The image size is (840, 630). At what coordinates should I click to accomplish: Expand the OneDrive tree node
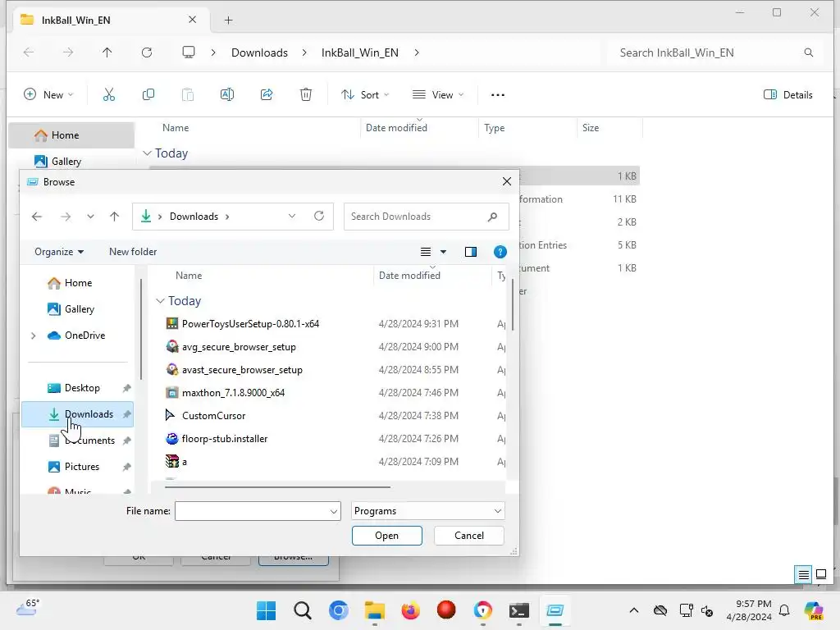[x=33, y=336]
